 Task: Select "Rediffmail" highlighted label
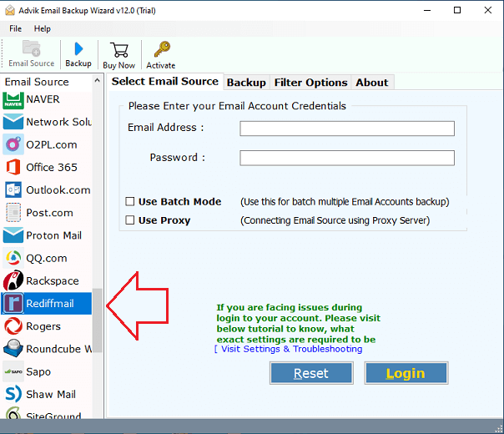[50, 304]
